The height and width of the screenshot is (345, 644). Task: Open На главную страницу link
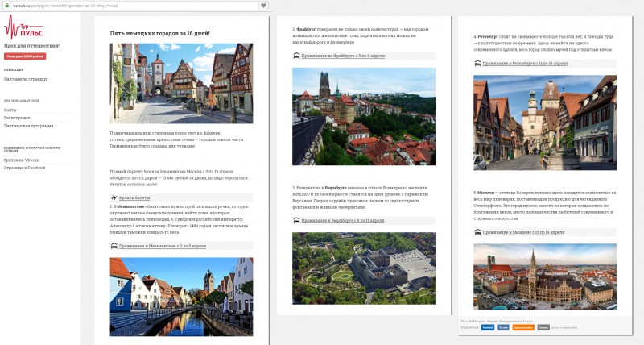click(x=26, y=79)
